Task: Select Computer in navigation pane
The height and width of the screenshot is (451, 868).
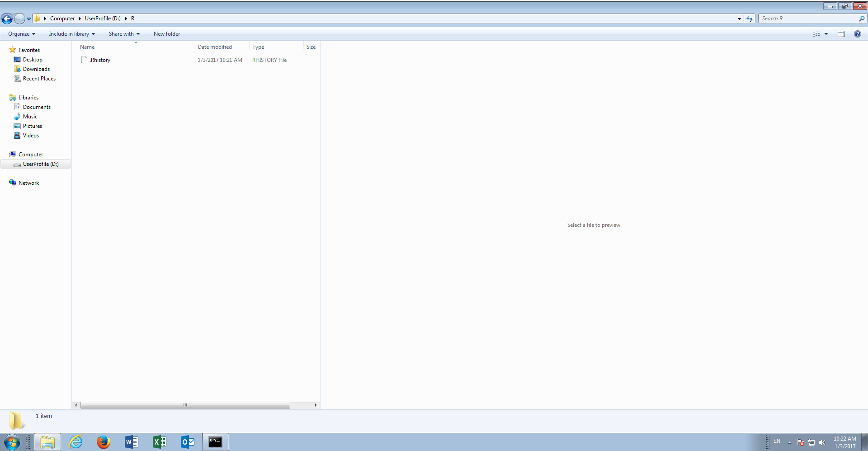Action: pyautogui.click(x=31, y=155)
